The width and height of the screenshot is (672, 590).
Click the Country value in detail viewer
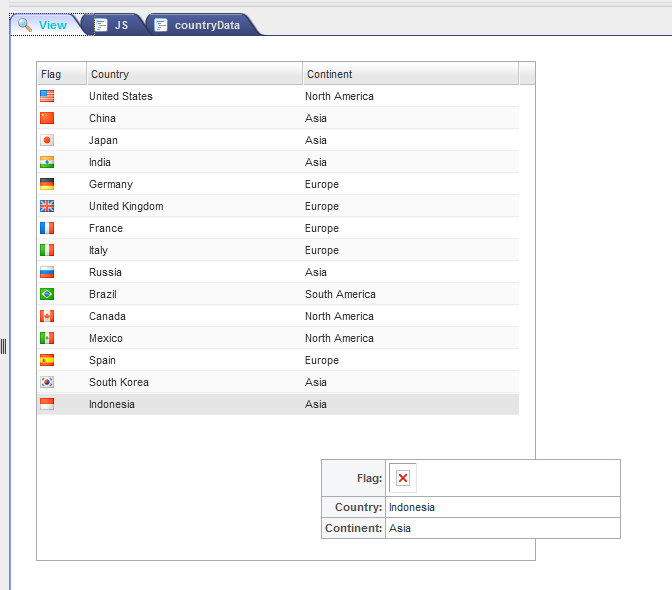(412, 507)
